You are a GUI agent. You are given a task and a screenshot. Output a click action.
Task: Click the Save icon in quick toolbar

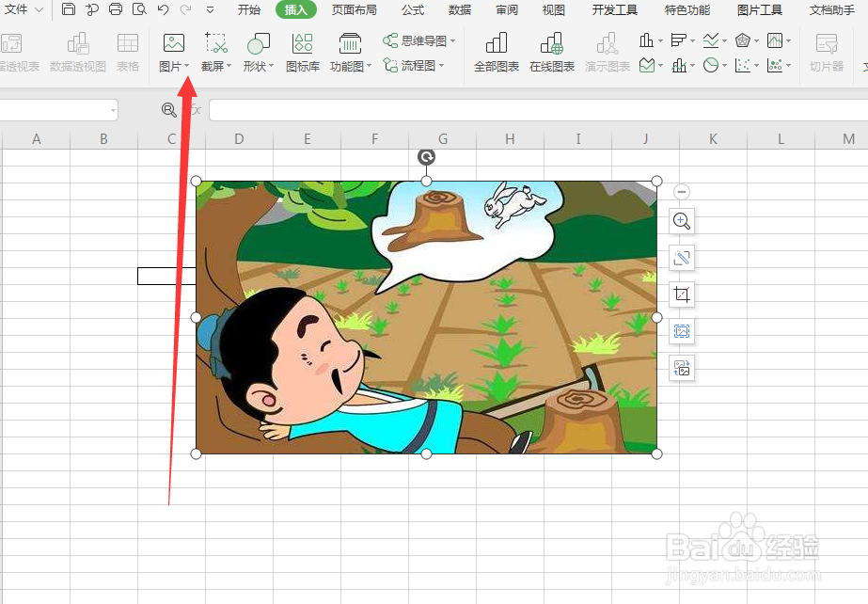[x=69, y=8]
